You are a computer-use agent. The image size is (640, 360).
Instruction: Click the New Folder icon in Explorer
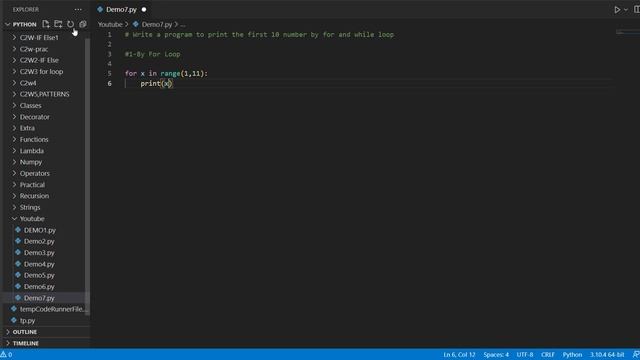click(x=58, y=24)
